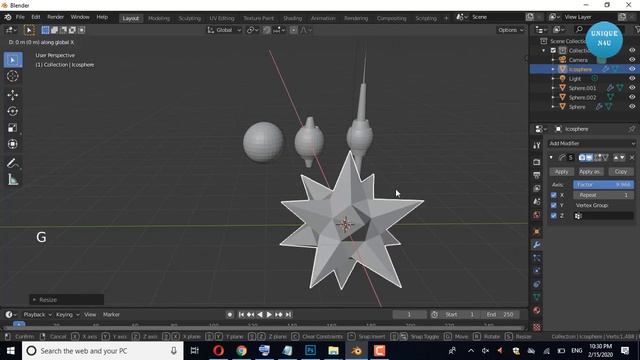Click the Apply as button
The width and height of the screenshot is (640, 360).
pyautogui.click(x=589, y=172)
